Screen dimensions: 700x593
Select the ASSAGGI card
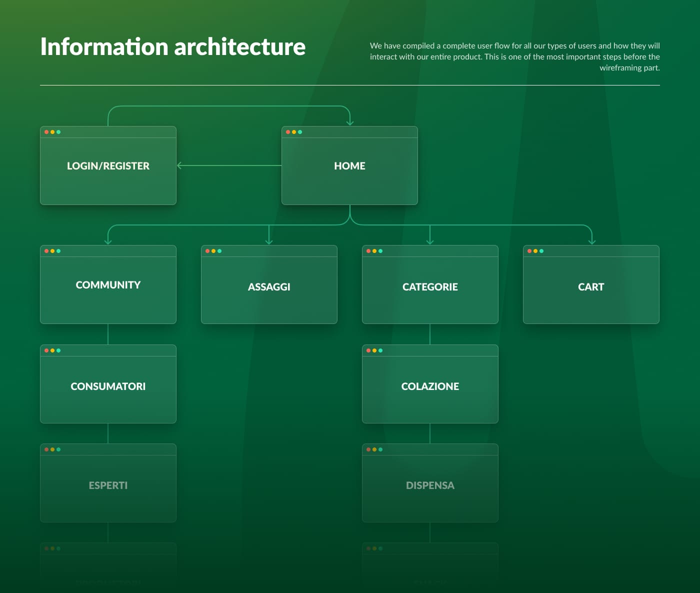coord(269,284)
